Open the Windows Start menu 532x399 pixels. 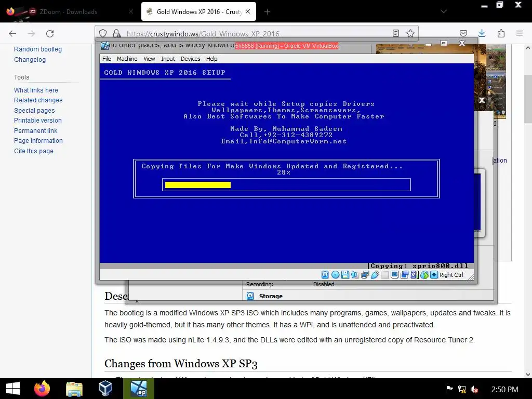click(x=13, y=389)
